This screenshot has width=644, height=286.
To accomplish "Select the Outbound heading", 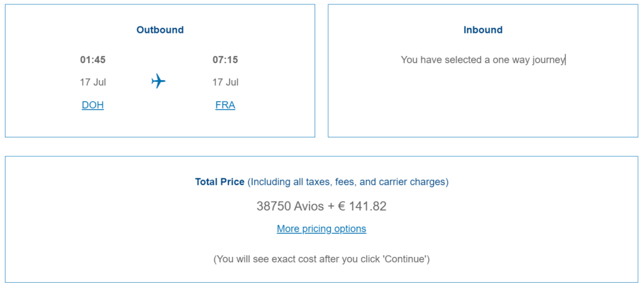I will 160,30.
